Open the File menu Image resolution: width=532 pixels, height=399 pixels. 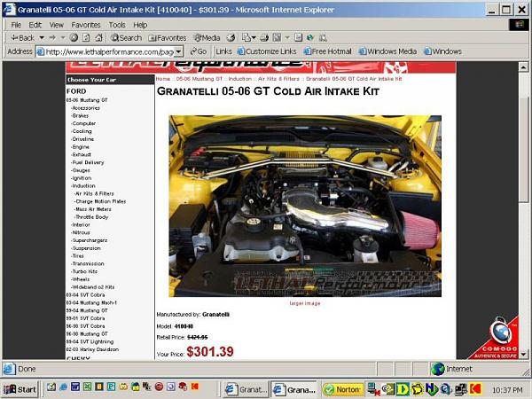point(16,25)
